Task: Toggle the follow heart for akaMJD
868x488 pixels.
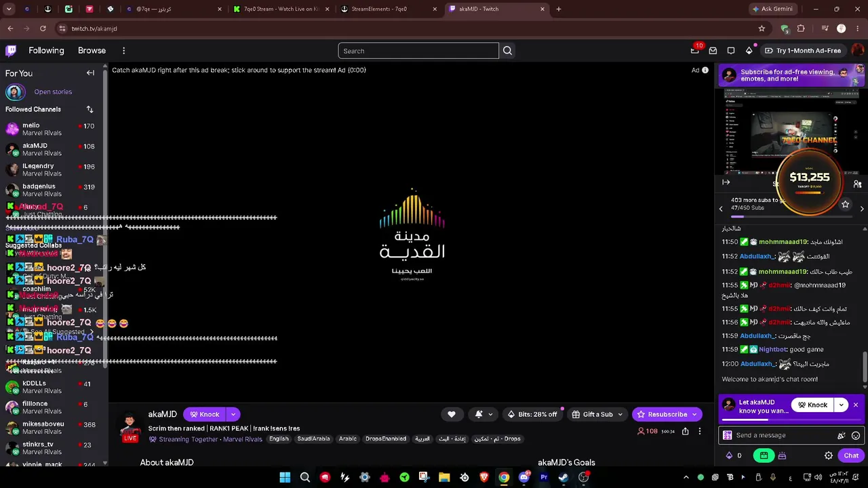Action: coord(452,415)
